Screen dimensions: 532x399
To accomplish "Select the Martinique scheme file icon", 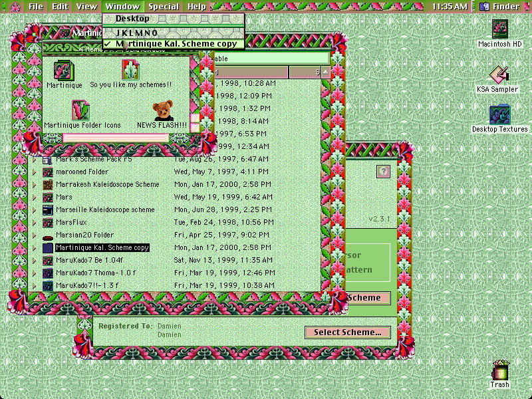I will coord(64,70).
